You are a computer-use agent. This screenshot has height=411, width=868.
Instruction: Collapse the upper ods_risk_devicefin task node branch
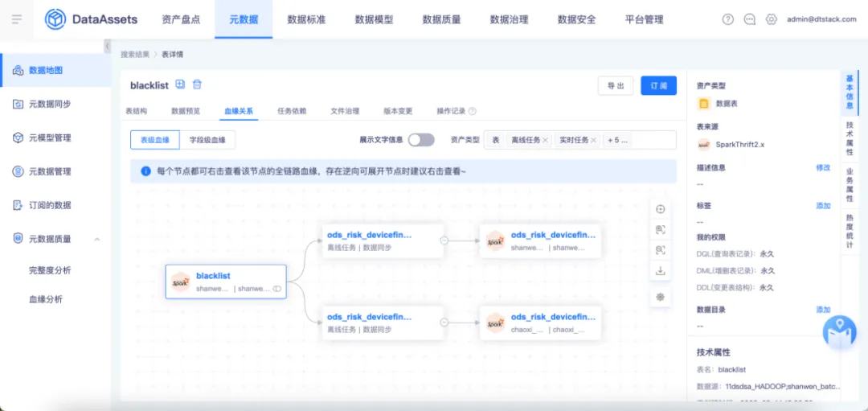pyautogui.click(x=444, y=240)
